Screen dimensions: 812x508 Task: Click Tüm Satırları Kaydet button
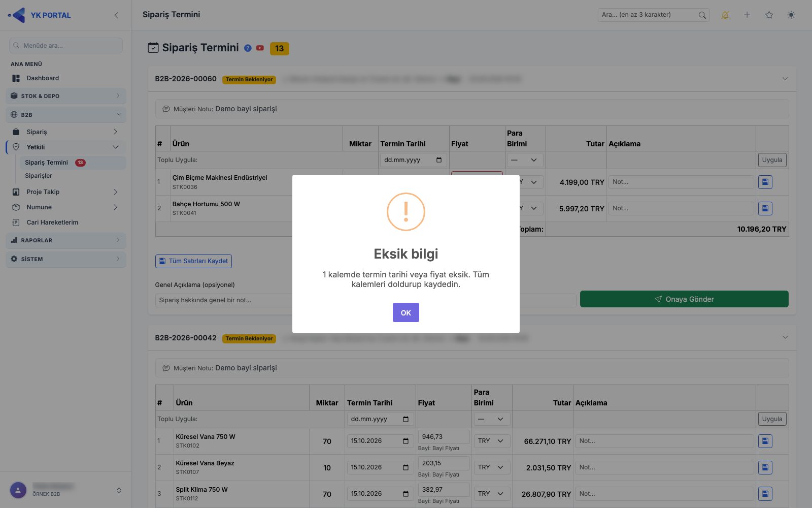point(193,261)
